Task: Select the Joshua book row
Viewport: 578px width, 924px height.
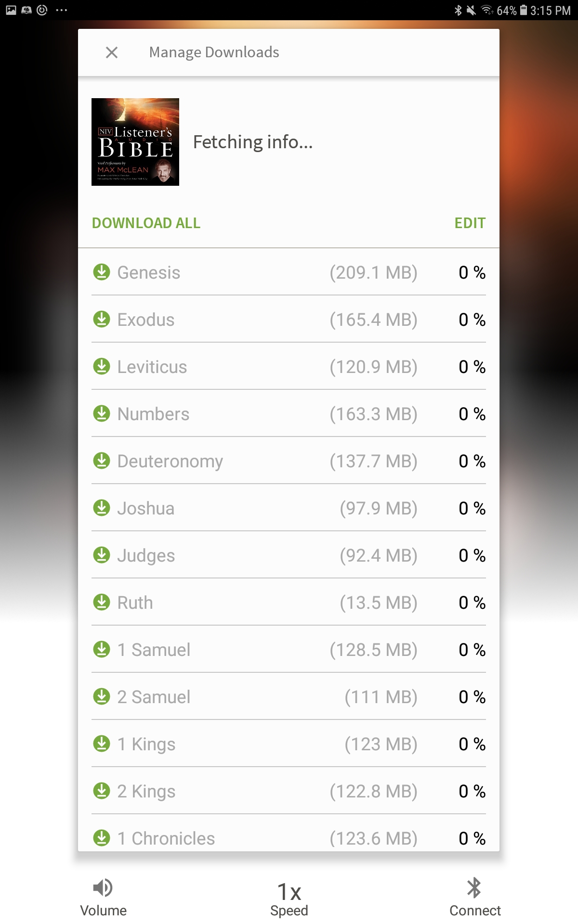Action: pyautogui.click(x=289, y=508)
